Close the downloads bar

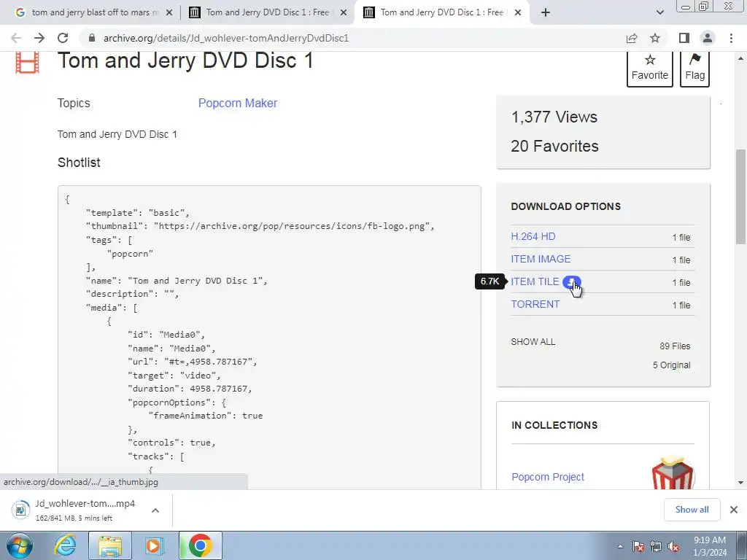pyautogui.click(x=734, y=510)
